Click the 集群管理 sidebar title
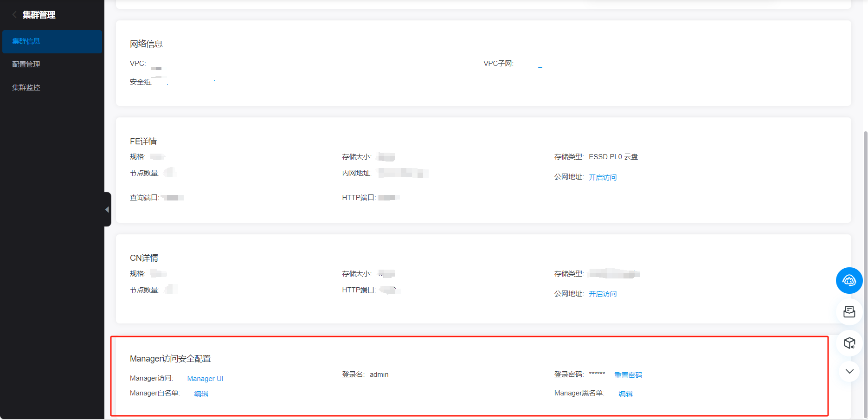This screenshot has width=868, height=420. [39, 15]
